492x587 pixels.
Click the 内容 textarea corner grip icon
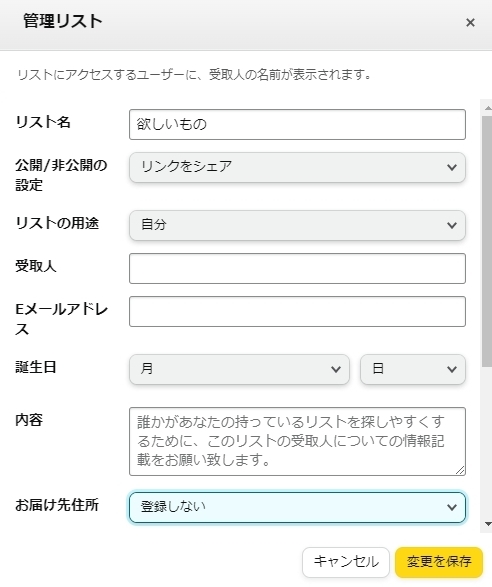[x=460, y=470]
